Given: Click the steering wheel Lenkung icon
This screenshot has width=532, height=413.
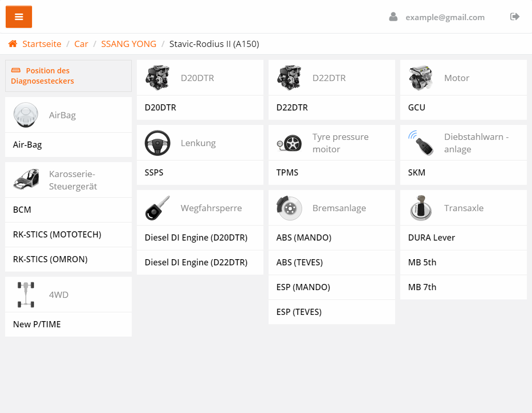Looking at the screenshot, I should point(158,143).
